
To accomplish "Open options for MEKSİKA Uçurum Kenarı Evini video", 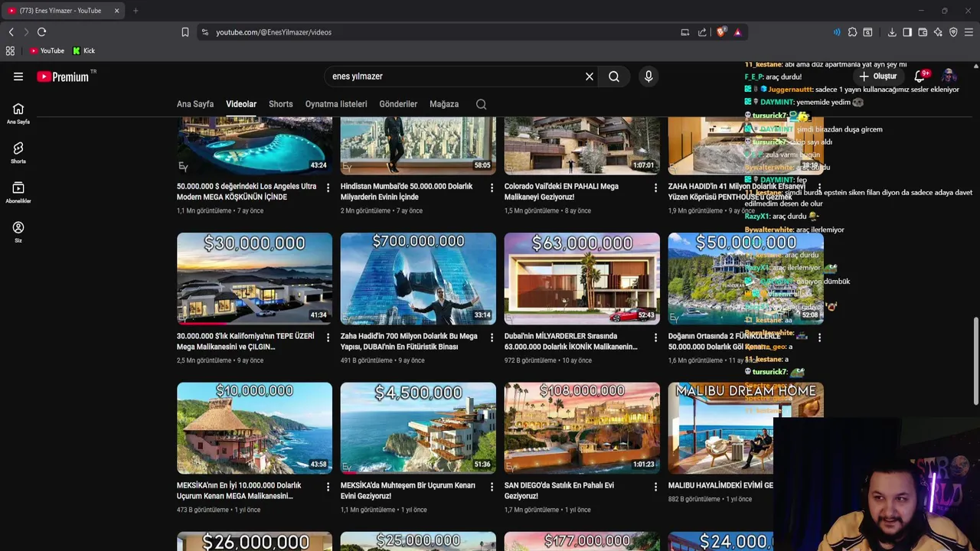I will coord(492,487).
